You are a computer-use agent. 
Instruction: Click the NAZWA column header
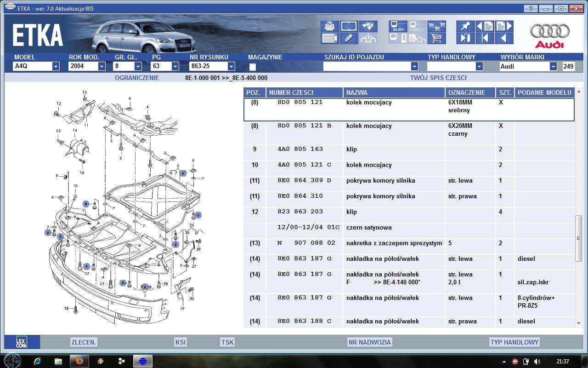tap(394, 92)
